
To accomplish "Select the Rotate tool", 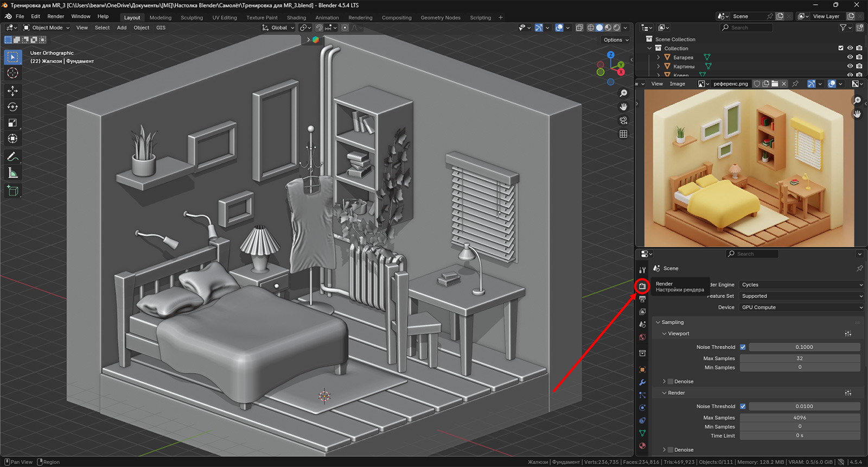I will [x=12, y=107].
